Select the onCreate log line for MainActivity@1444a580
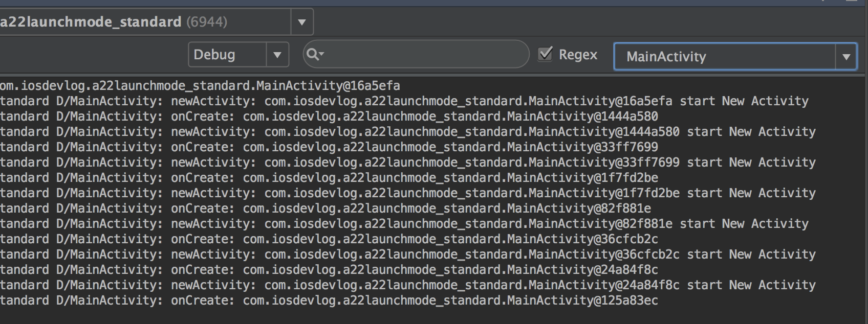 click(329, 116)
